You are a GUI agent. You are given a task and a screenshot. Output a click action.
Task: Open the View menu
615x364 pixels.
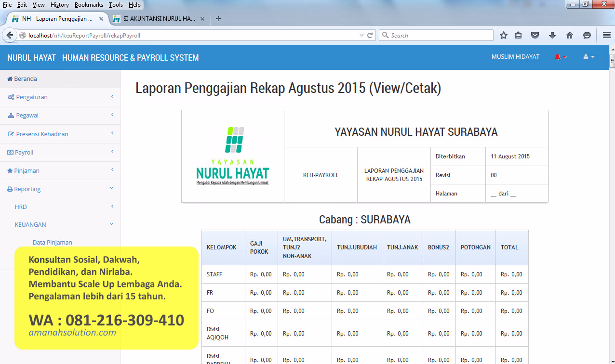click(39, 4)
